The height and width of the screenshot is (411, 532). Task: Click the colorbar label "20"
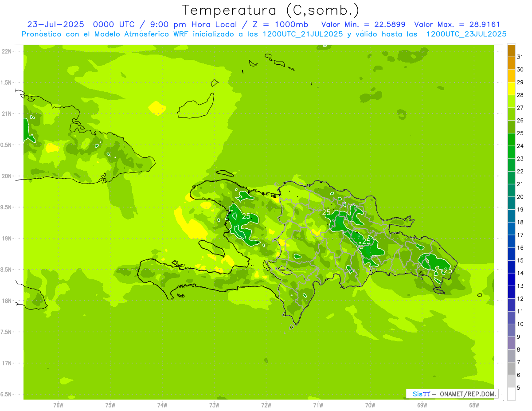(x=520, y=197)
